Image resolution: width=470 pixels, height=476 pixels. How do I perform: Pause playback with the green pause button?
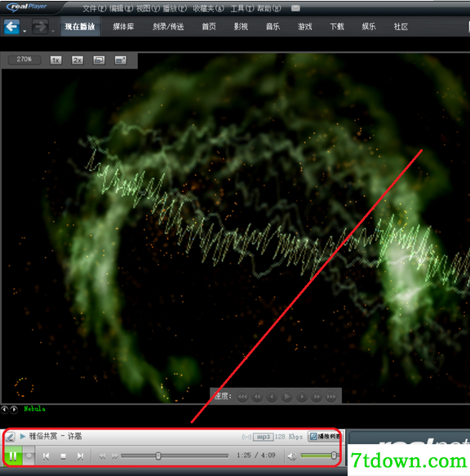tap(13, 456)
